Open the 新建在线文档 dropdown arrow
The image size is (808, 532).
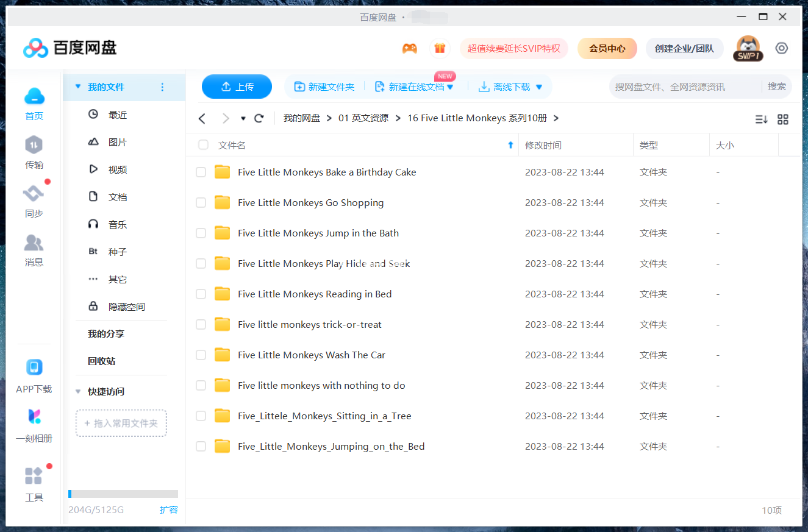(451, 87)
